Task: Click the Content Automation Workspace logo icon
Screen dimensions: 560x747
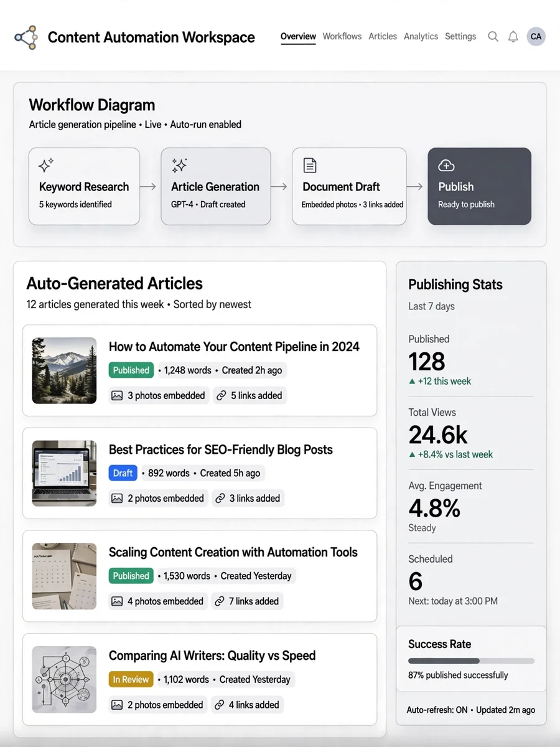Action: pyautogui.click(x=26, y=37)
